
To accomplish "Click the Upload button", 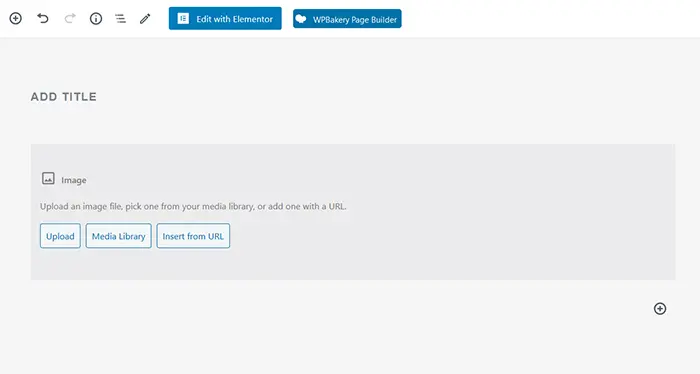I will click(60, 236).
